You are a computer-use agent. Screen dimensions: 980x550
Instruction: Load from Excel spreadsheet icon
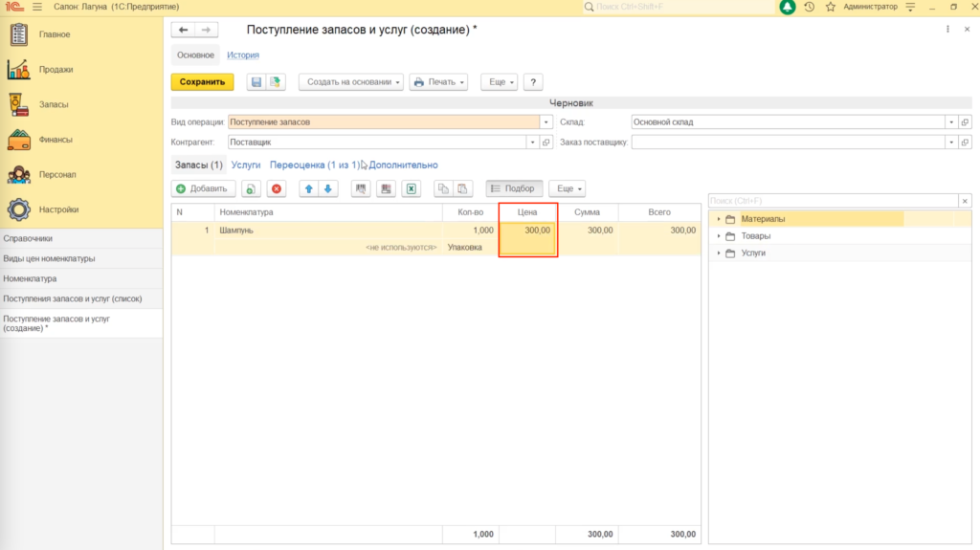412,188
